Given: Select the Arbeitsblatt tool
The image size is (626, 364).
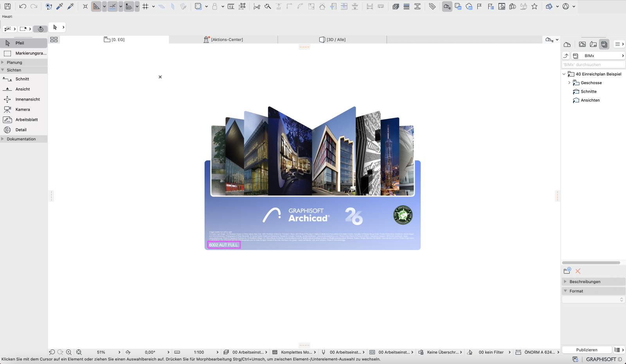Looking at the screenshot, I should point(24,120).
